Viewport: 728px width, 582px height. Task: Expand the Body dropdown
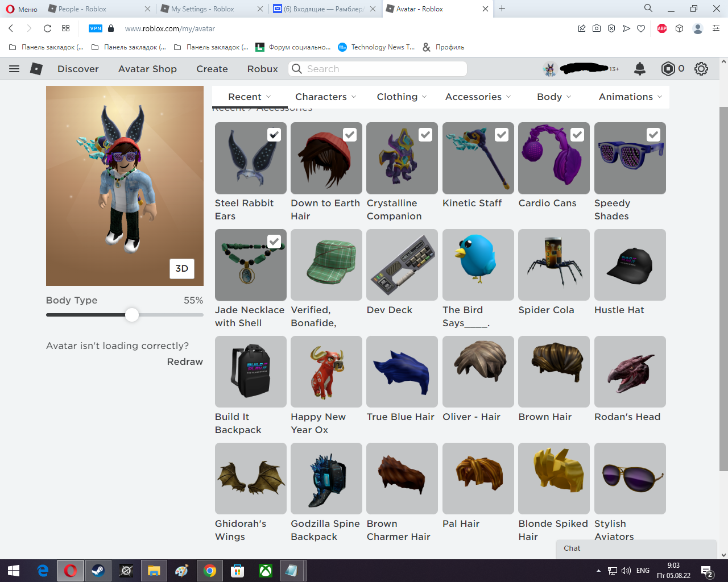coord(554,97)
